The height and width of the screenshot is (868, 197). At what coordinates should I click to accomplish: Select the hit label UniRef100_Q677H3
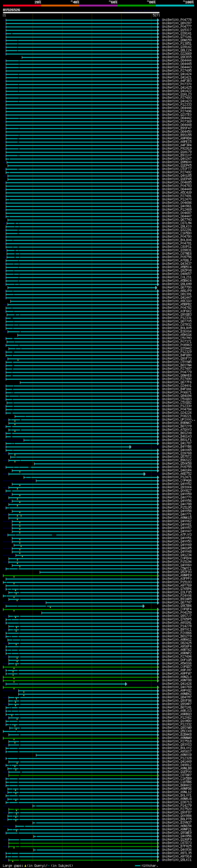[177, 220]
